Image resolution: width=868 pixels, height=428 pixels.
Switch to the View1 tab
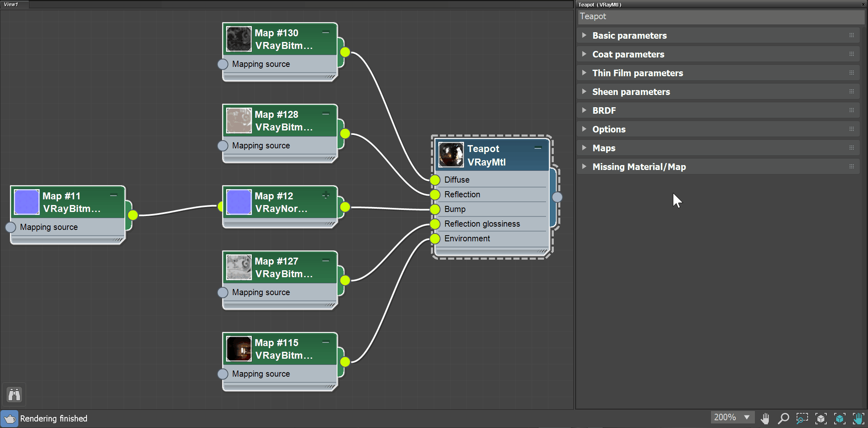click(x=11, y=4)
